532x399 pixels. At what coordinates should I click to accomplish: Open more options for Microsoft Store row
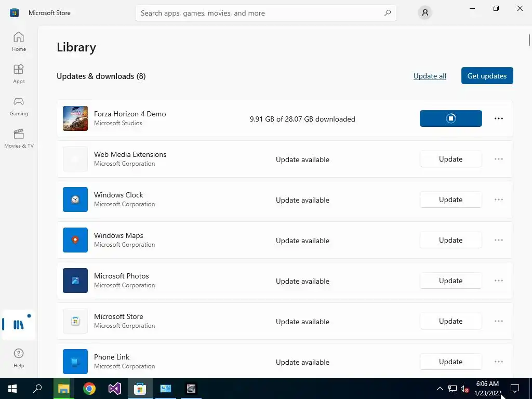pos(498,321)
